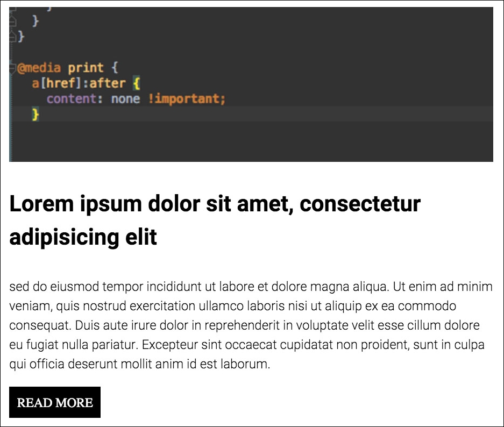Click the paragraph line starting "qui officia deserunt"
504x427 pixels.
coord(139,365)
